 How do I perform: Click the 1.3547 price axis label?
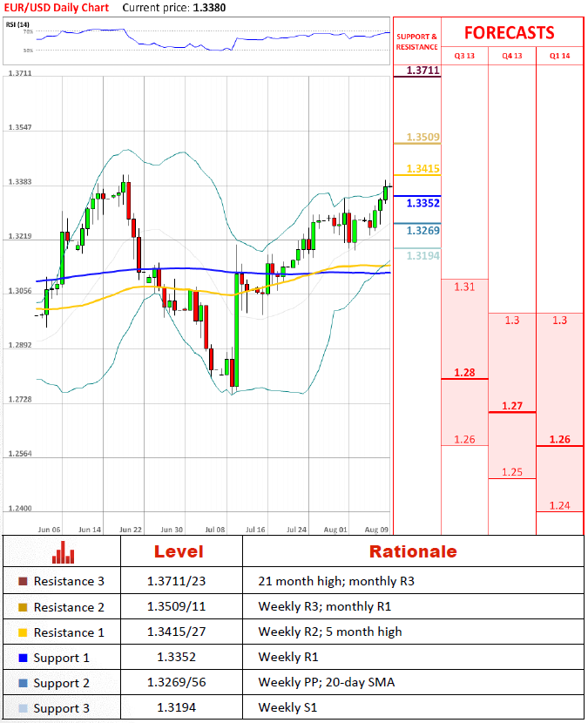click(x=20, y=127)
